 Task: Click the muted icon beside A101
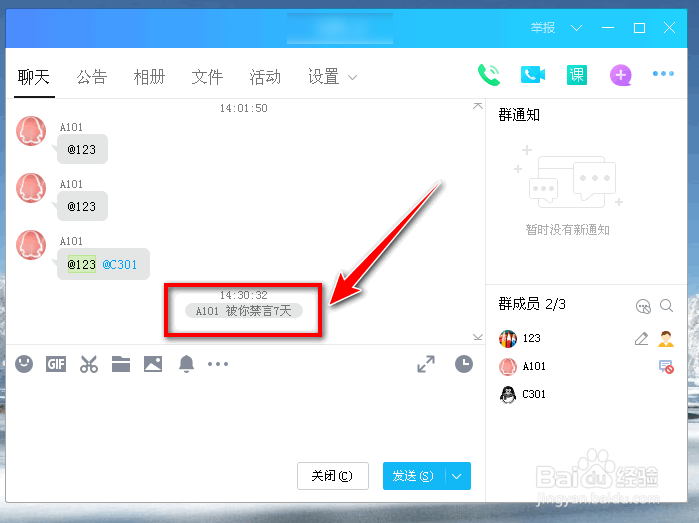tap(666, 367)
